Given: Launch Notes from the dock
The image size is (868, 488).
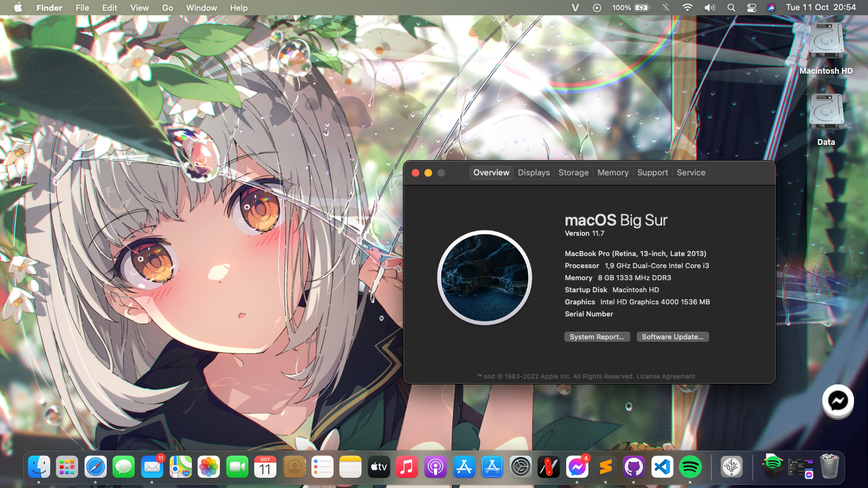Looking at the screenshot, I should (350, 467).
